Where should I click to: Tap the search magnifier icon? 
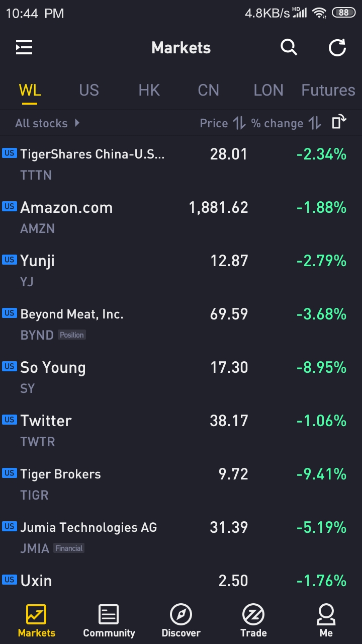289,48
